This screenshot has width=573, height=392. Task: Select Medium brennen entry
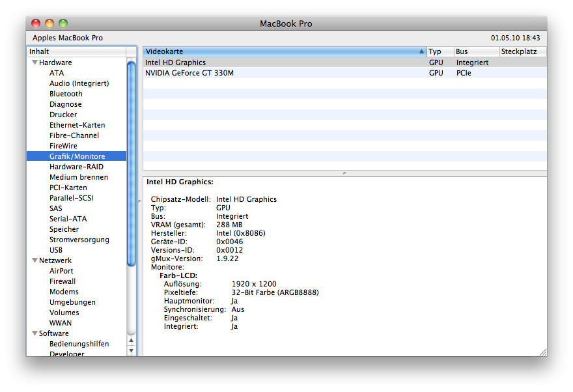coord(79,177)
